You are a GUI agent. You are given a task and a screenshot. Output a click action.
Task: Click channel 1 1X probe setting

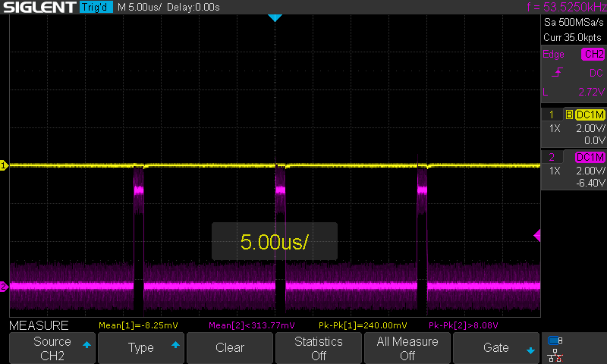point(555,128)
